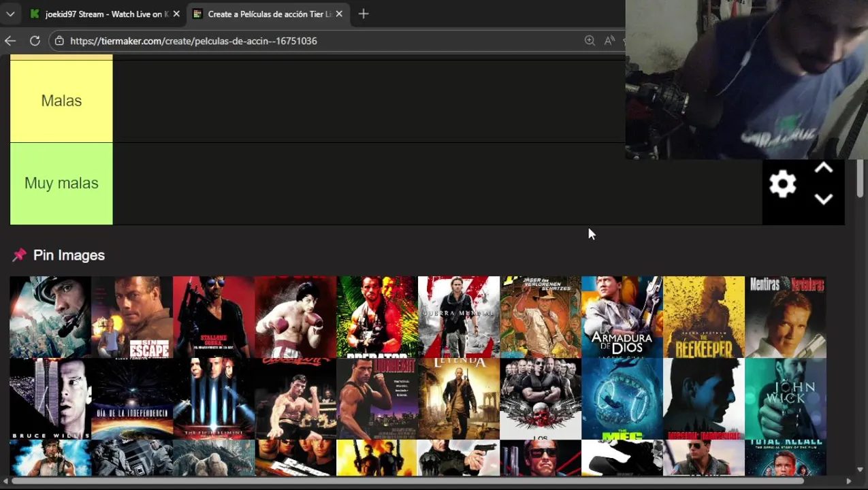The width and height of the screenshot is (868, 490).
Task: Open the tab list dropdown chevron
Action: 10,14
